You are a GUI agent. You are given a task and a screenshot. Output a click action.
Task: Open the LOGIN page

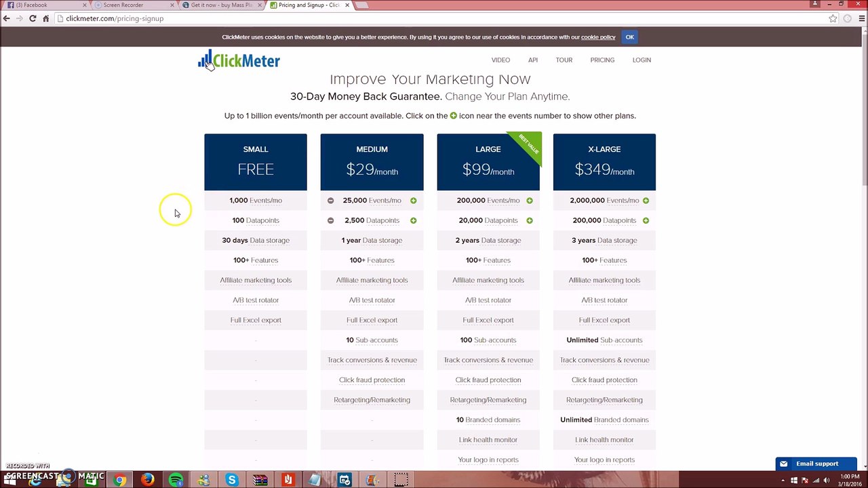pos(642,60)
